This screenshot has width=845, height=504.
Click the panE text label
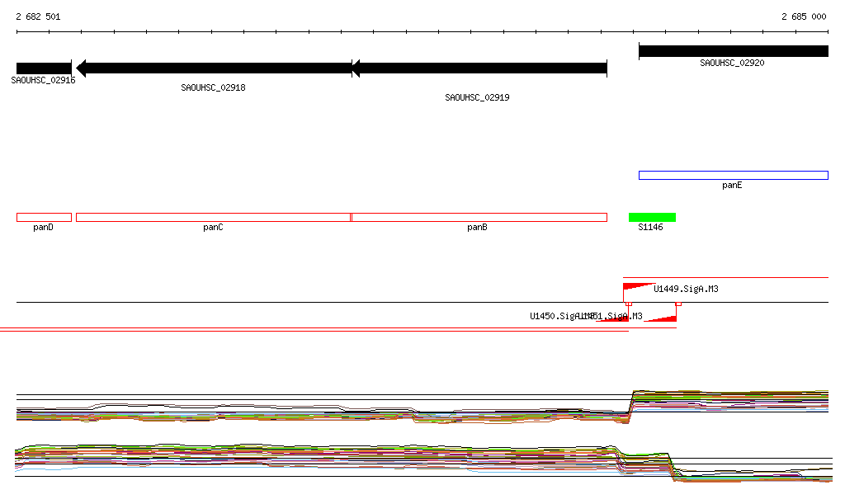coord(732,186)
